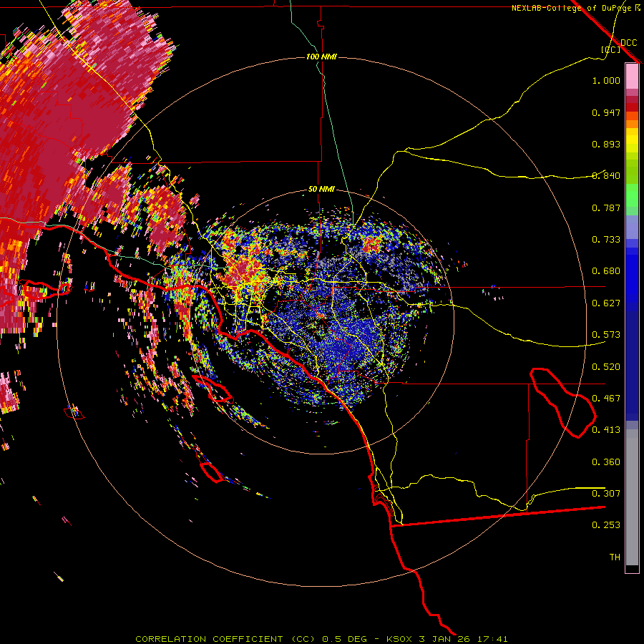Select the 0.360 value on the scale
The image size is (644, 644).
606,462
